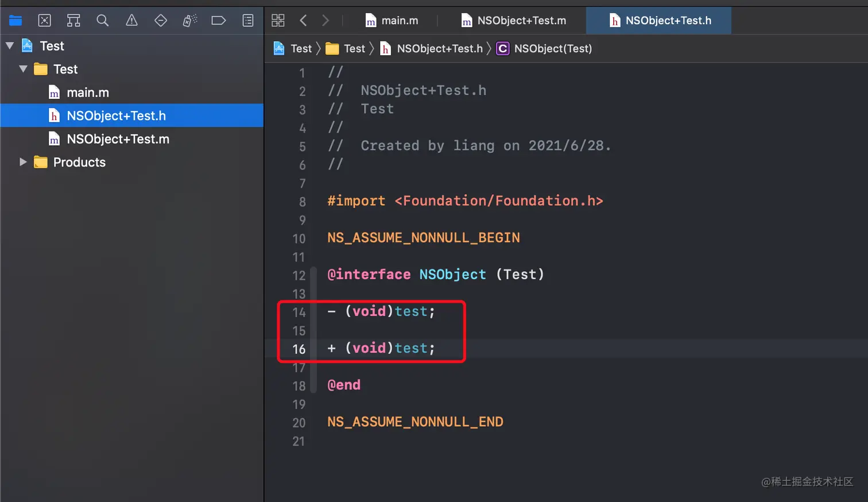Click the Test project blueprint icon in navigator
Image resolution: width=868 pixels, height=502 pixels.
click(x=27, y=45)
